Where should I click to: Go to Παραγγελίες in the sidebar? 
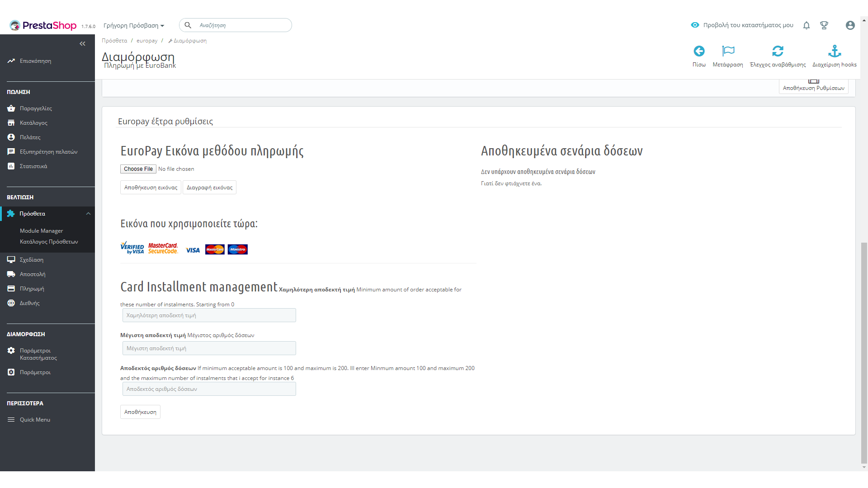pyautogui.click(x=36, y=108)
